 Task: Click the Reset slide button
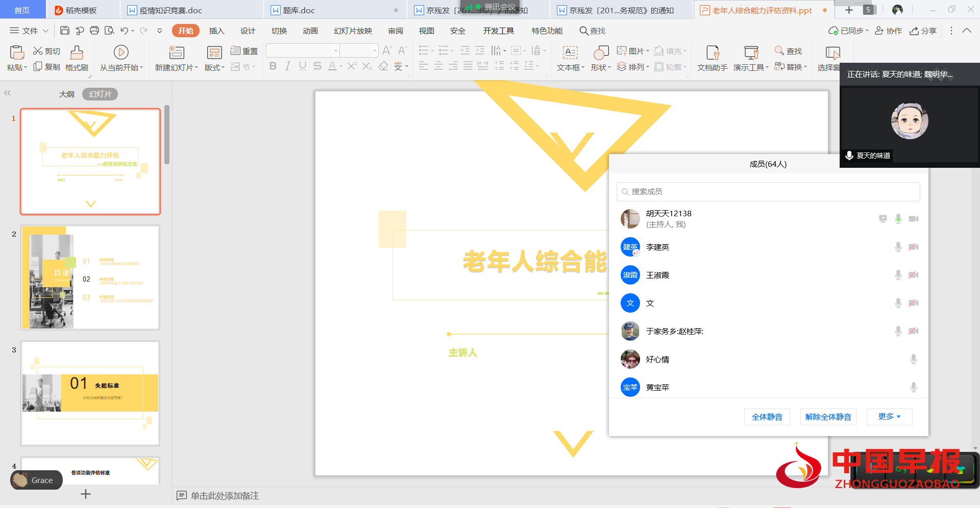click(x=244, y=51)
